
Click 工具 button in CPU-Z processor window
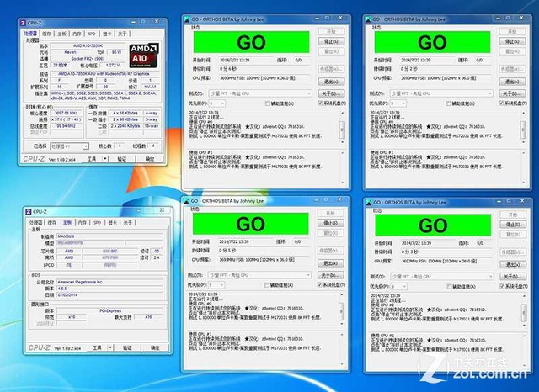[x=92, y=159]
